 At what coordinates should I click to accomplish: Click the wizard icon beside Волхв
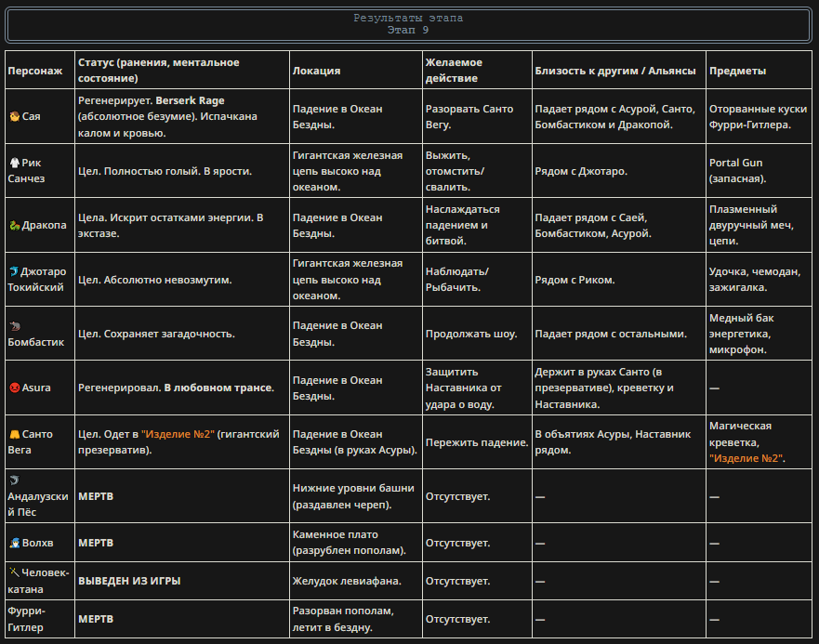15,543
